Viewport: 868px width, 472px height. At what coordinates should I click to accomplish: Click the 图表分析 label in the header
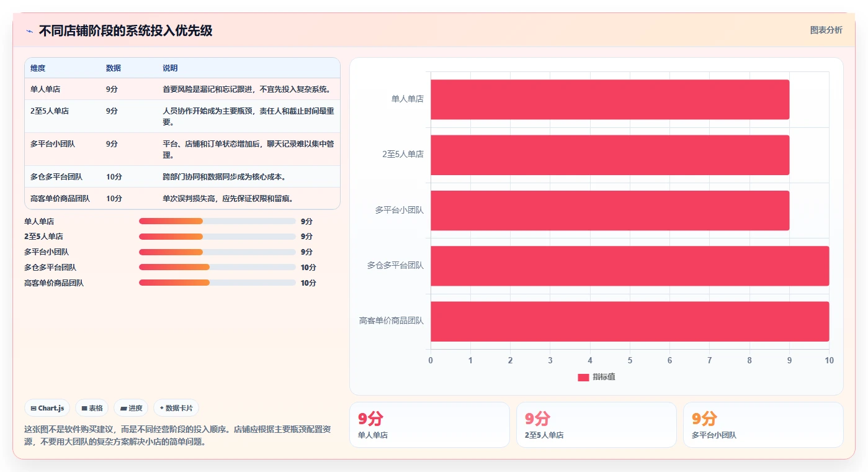click(826, 30)
